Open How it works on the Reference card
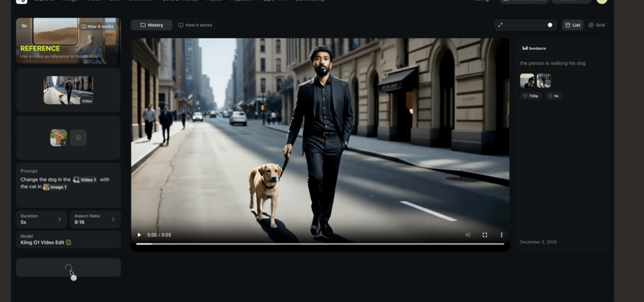644x302 pixels. pos(97,26)
